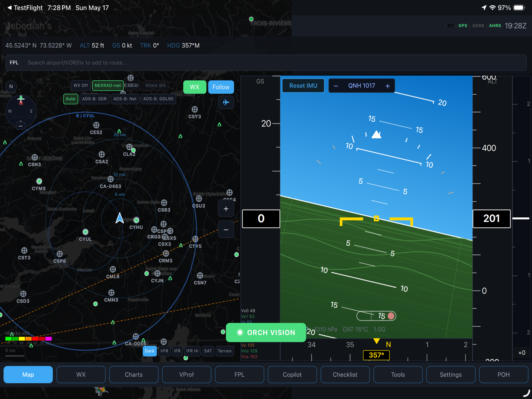Viewport: 532px width, 399px height.
Task: Select the CYMX airport marker
Action: (39, 181)
